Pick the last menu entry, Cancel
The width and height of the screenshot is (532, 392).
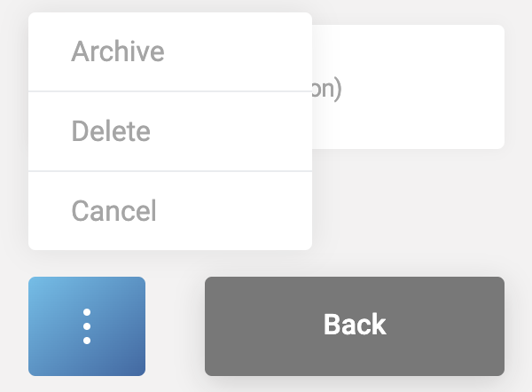click(113, 211)
